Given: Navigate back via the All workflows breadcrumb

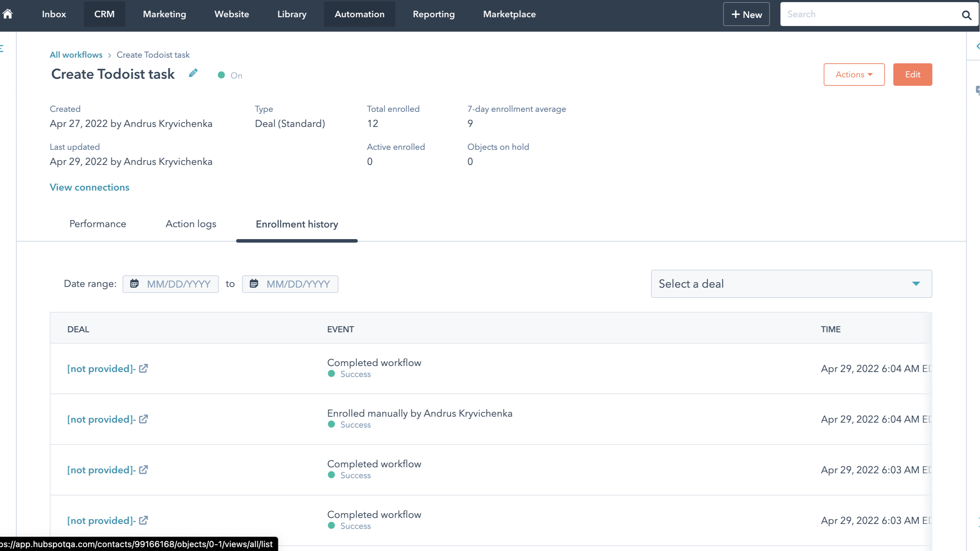Looking at the screenshot, I should coord(76,55).
